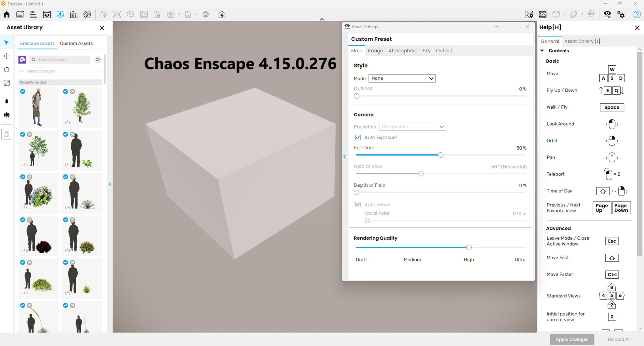644x346 pixels.
Task: Toggle Auto Focus off
Action: pos(358,204)
